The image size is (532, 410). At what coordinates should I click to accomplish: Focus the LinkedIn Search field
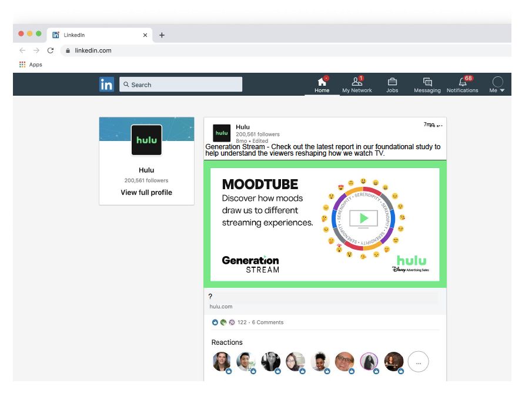pos(180,85)
